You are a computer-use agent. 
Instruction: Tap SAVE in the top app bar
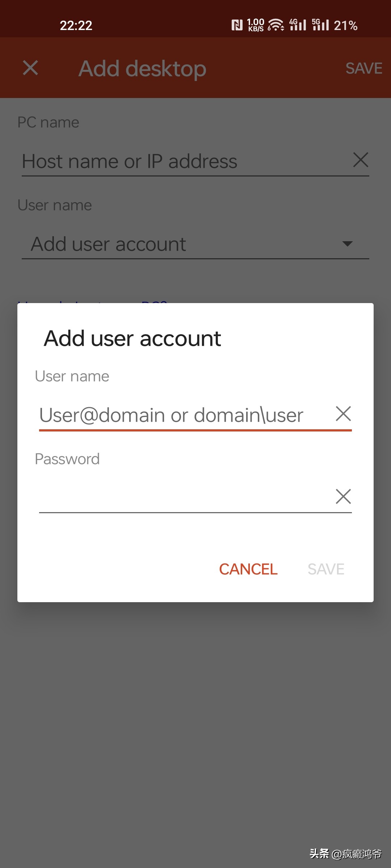click(x=364, y=68)
